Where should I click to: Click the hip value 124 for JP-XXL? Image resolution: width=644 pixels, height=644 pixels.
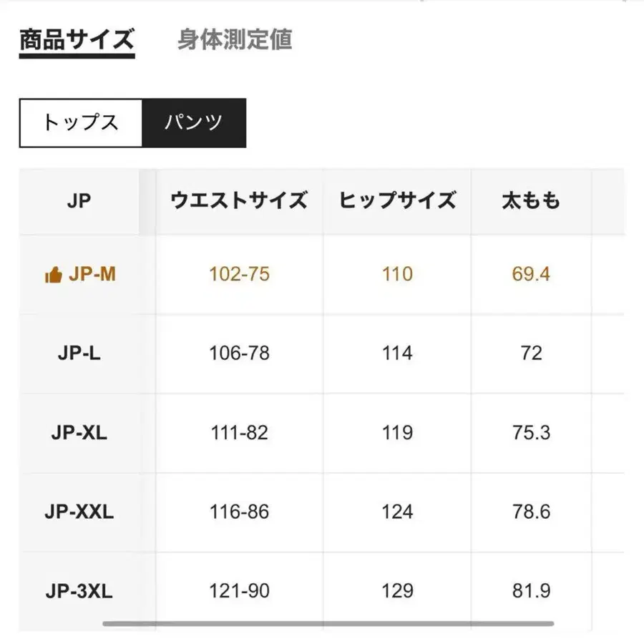click(396, 512)
